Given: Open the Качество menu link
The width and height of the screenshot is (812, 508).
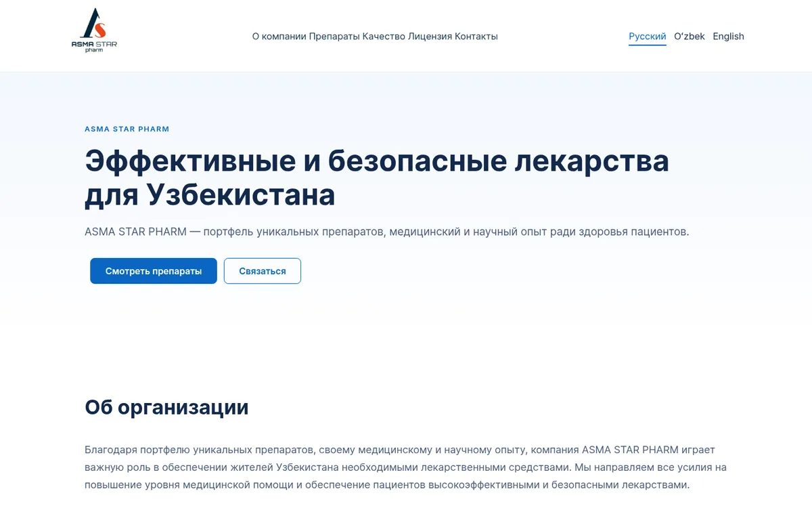Looking at the screenshot, I should [384, 37].
